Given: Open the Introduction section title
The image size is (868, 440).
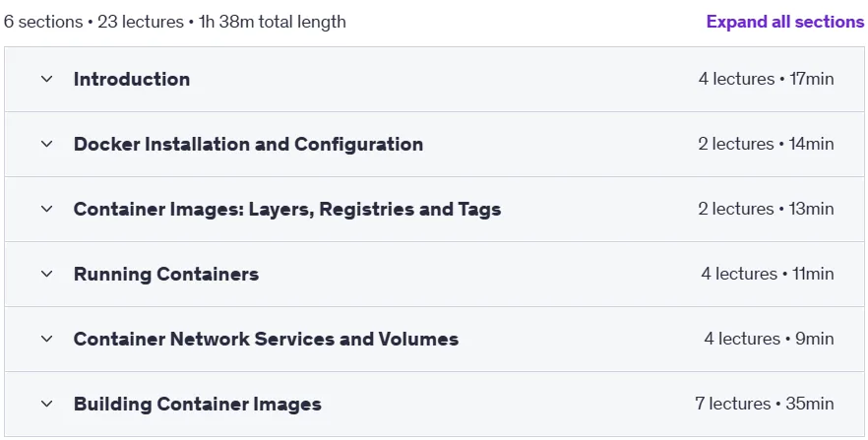Looking at the screenshot, I should [132, 79].
